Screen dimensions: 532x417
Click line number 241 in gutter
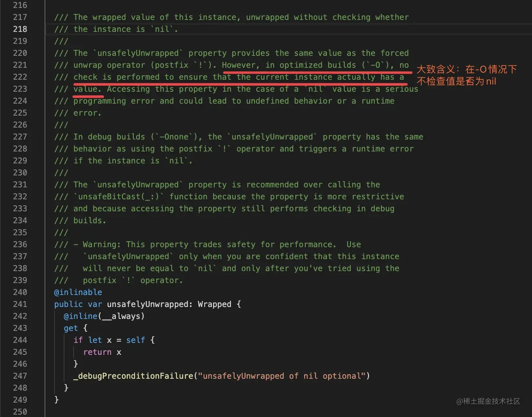[20, 304]
